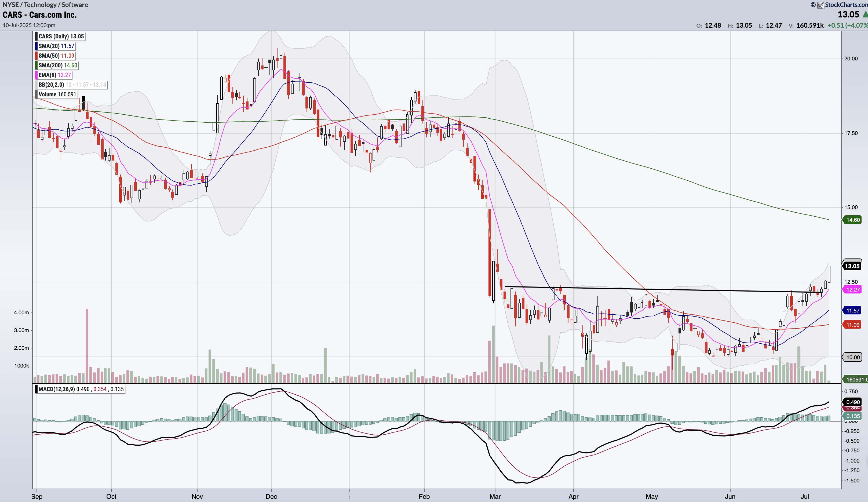Image resolution: width=868 pixels, height=502 pixels.
Task: Click the 12.27 EMA axis tag
Action: 852,289
